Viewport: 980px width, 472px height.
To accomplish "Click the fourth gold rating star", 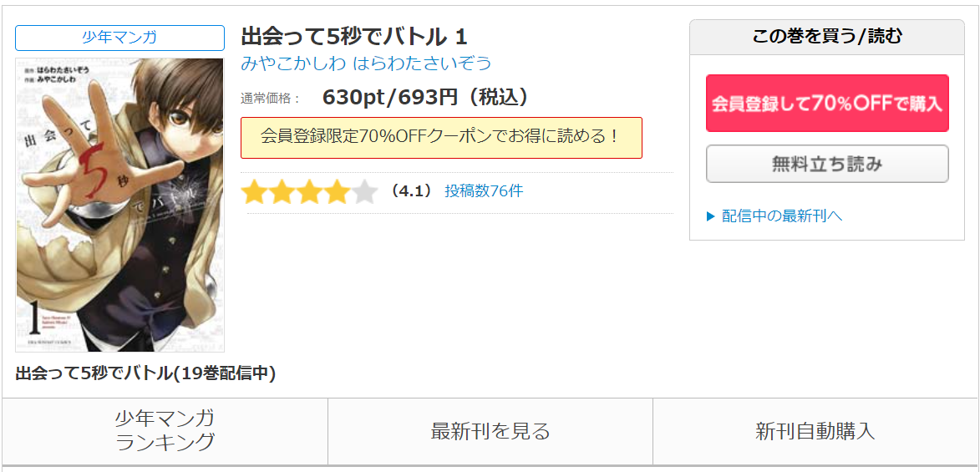I will (336, 192).
